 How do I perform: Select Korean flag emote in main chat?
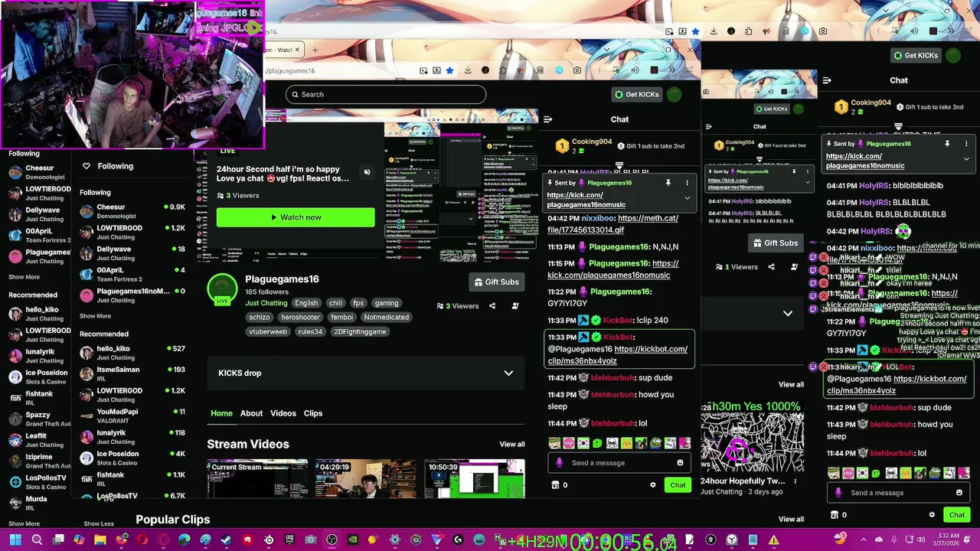(583, 443)
